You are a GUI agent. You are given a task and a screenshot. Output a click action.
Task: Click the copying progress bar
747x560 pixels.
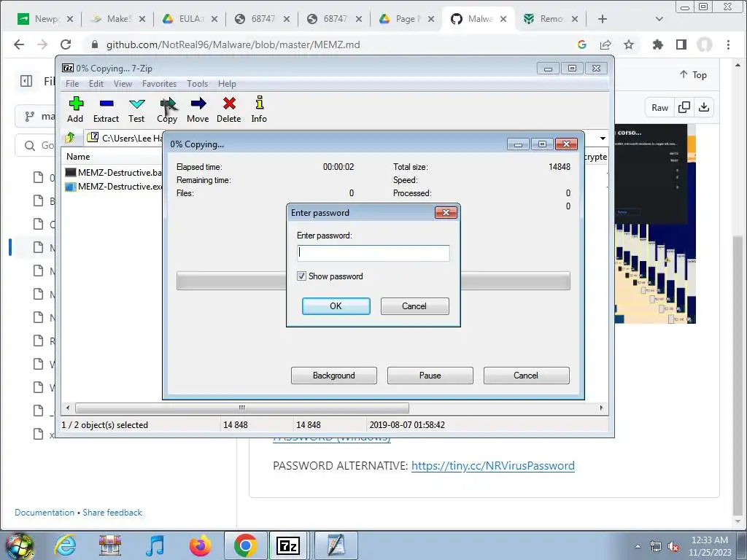pyautogui.click(x=373, y=281)
